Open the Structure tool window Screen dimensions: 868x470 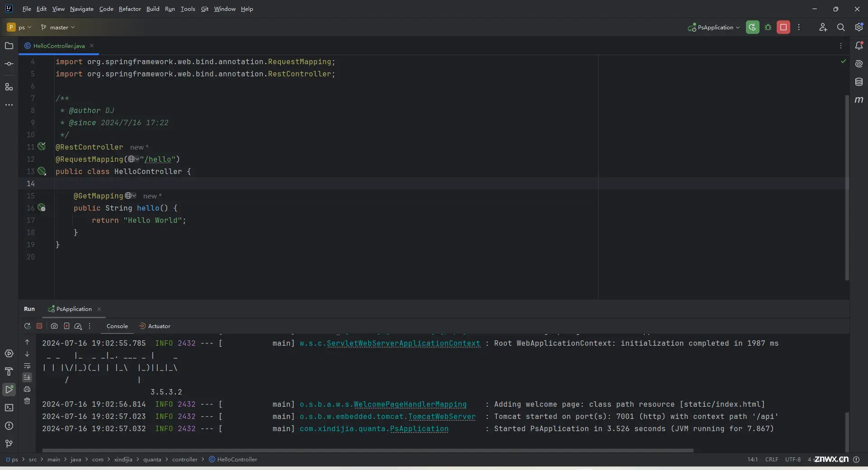tap(9, 87)
